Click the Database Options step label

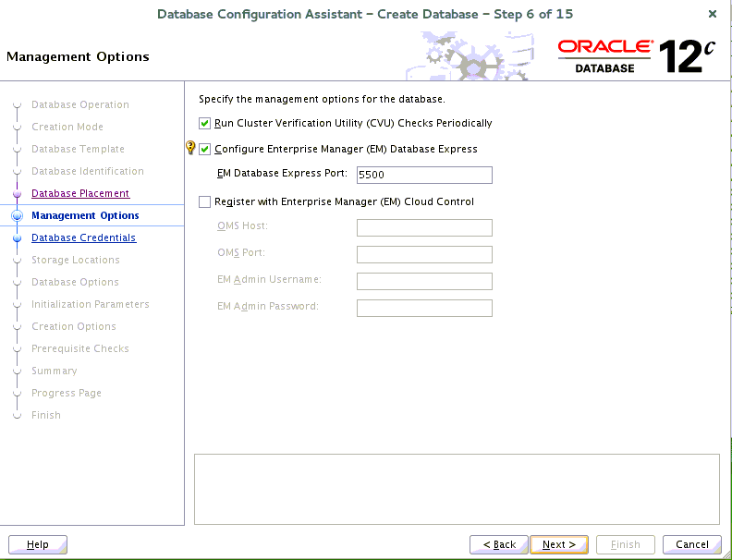75,282
